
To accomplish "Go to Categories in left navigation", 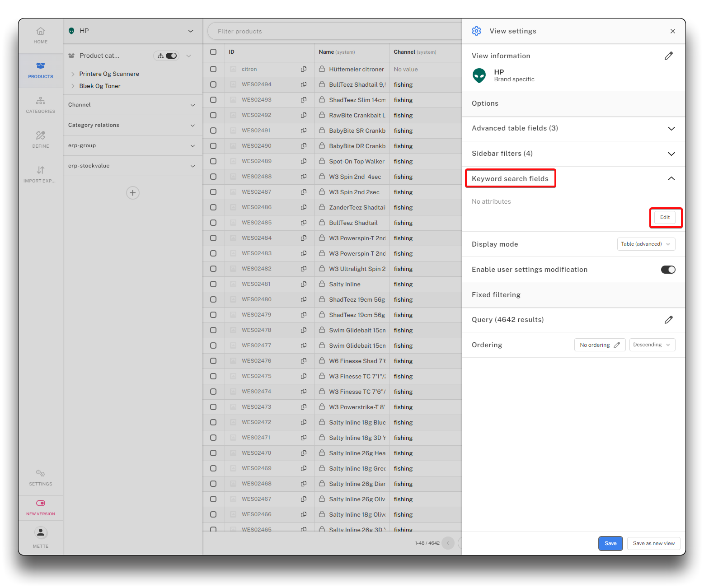I will pyautogui.click(x=41, y=105).
